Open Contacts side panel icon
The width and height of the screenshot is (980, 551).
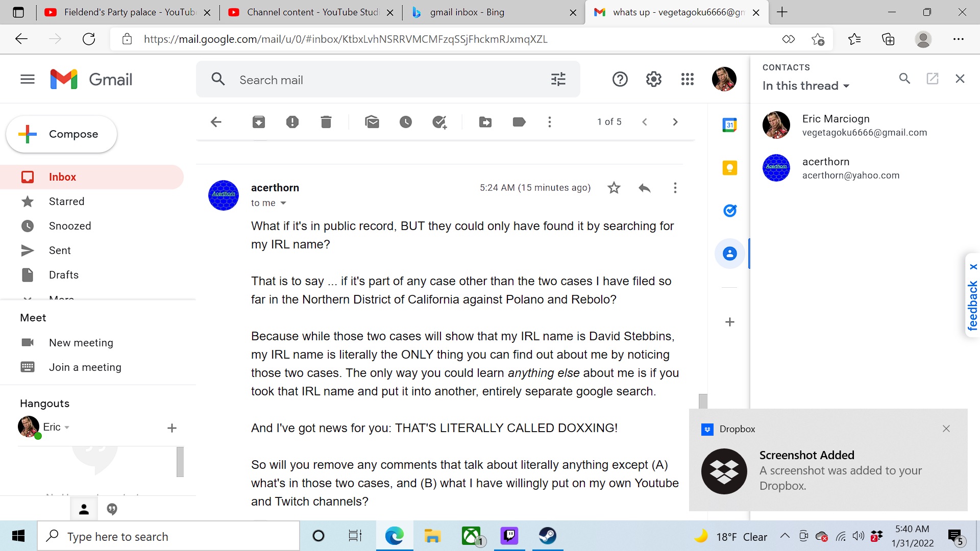(x=730, y=254)
